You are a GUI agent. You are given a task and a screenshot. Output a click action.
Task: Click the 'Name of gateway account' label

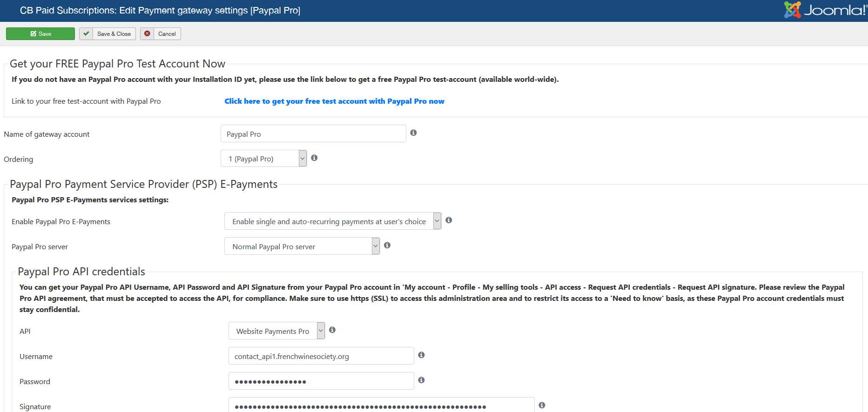tap(47, 134)
